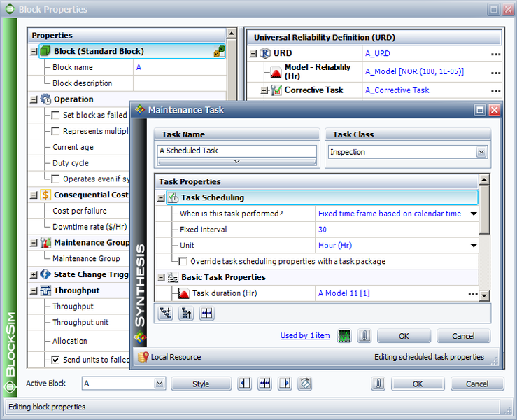The height and width of the screenshot is (420, 517).
Task: Go to previous block arrow icon
Action: [x=244, y=384]
